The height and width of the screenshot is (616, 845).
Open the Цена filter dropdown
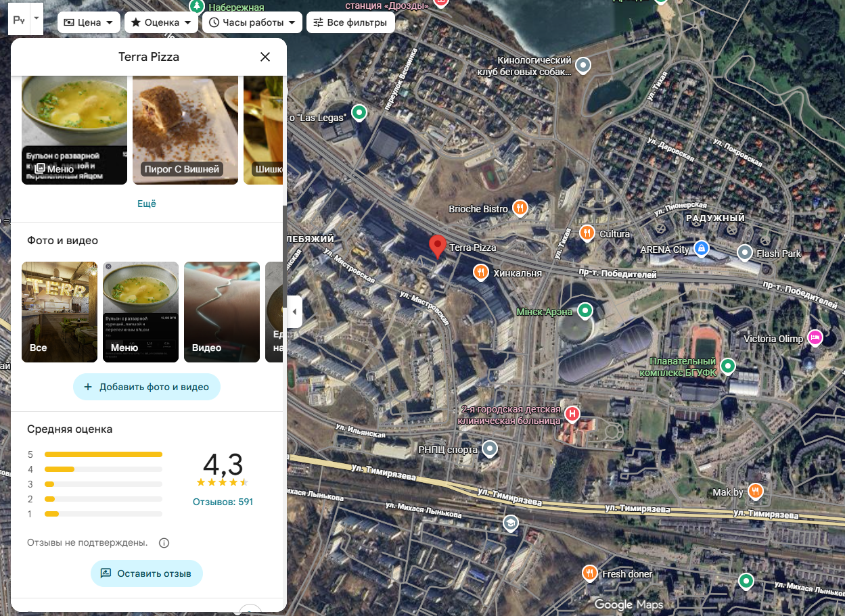[89, 22]
